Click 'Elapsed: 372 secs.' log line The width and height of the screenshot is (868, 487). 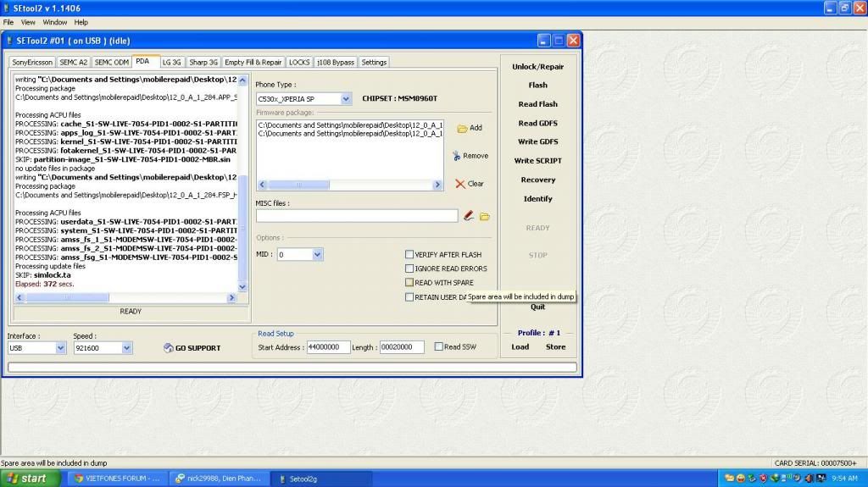tap(44, 284)
